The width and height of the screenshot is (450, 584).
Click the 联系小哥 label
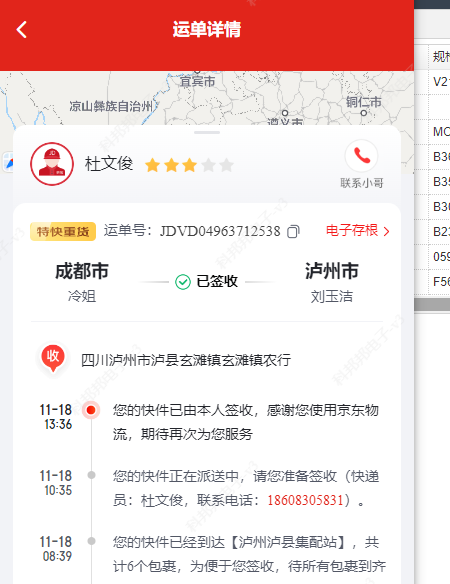click(x=361, y=183)
